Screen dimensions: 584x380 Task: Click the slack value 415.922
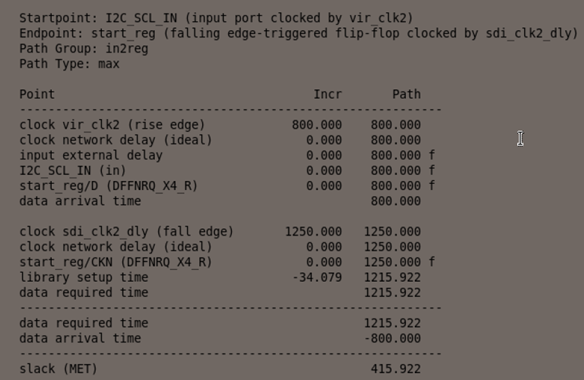pos(396,369)
